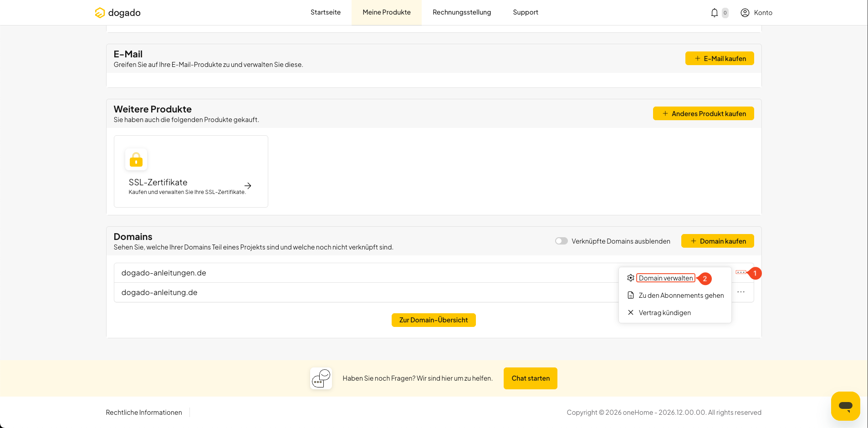868x428 pixels.
Task: Click Anderes Produkt kaufen button
Action: tap(703, 113)
